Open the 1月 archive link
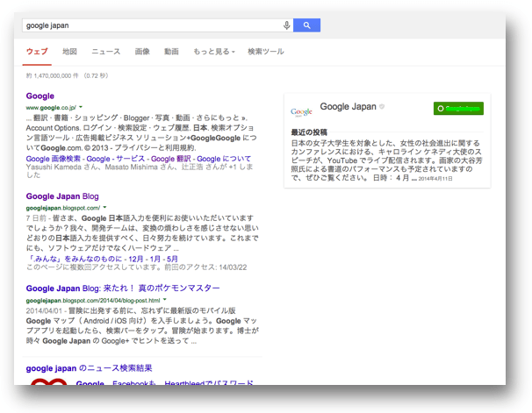This screenshot has width=532, height=413. 155,259
